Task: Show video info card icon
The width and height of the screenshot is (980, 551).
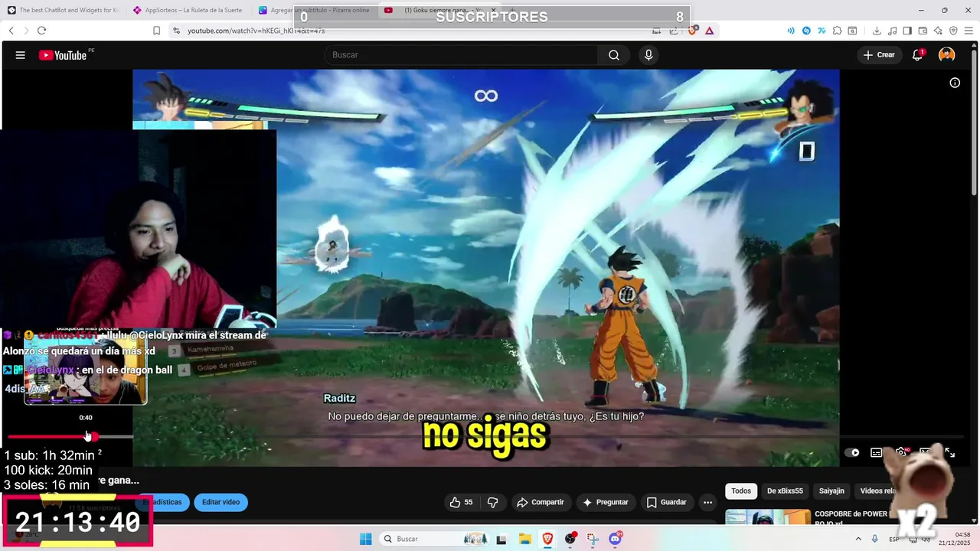Action: pyautogui.click(x=955, y=83)
